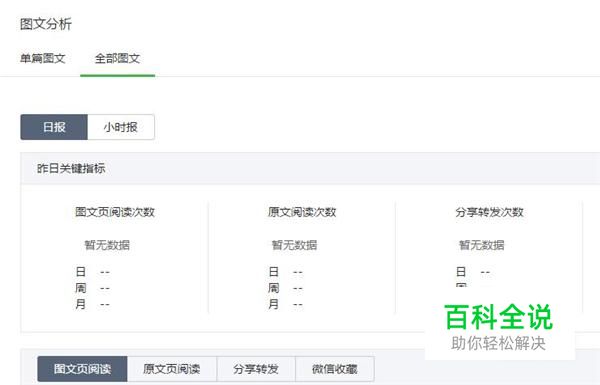The width and height of the screenshot is (600, 385).
Task: Click the 日 row under 图文页阅读次数
Action: click(x=93, y=272)
